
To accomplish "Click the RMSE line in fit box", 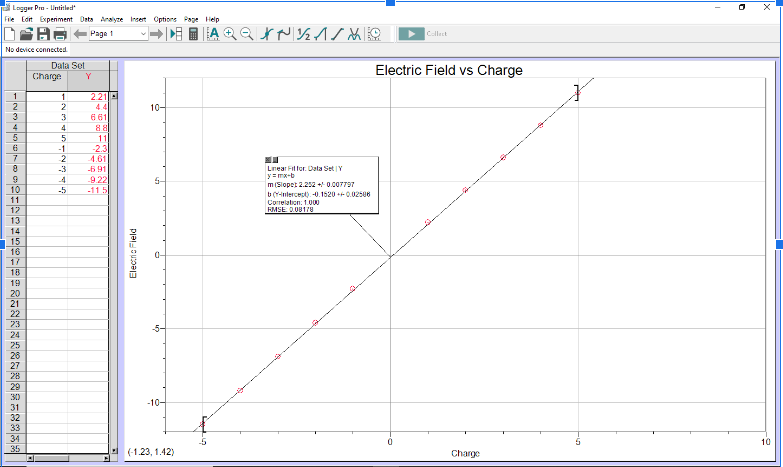I will pos(290,210).
